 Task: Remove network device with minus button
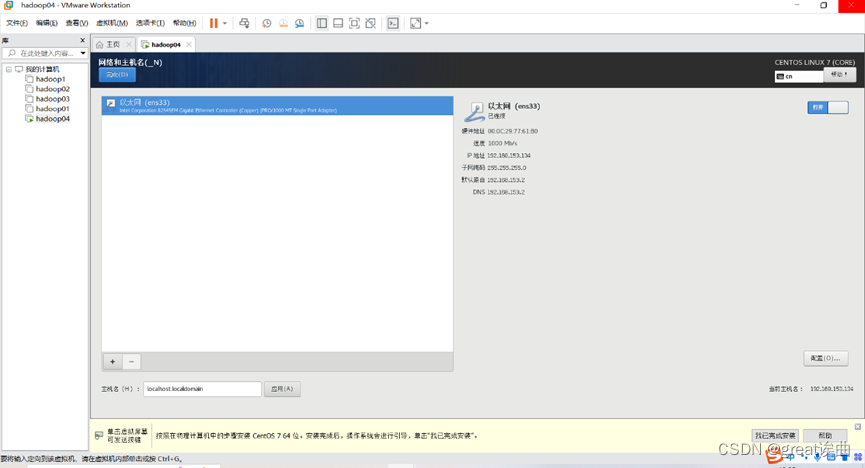(131, 361)
